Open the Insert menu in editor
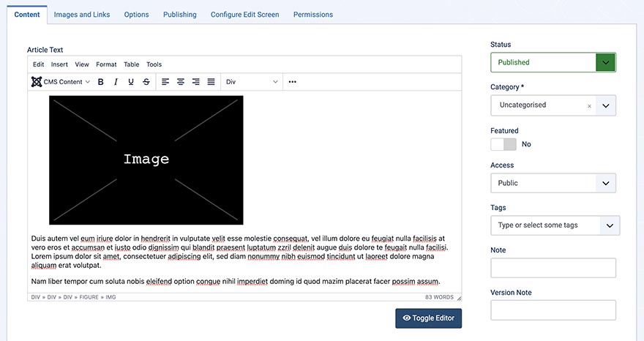This screenshot has height=341, width=644. [59, 64]
